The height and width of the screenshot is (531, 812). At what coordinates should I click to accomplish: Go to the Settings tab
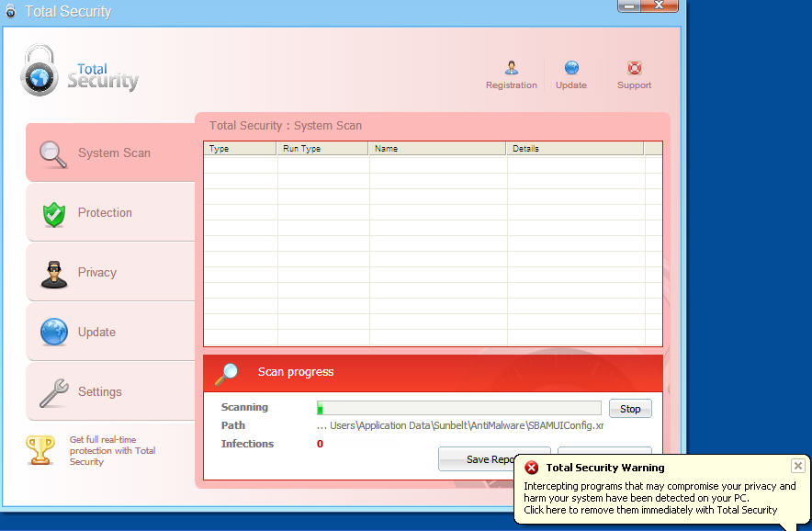pos(110,391)
